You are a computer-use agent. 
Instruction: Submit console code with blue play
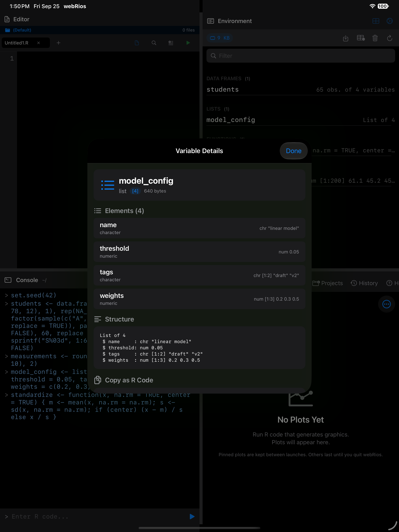click(192, 516)
